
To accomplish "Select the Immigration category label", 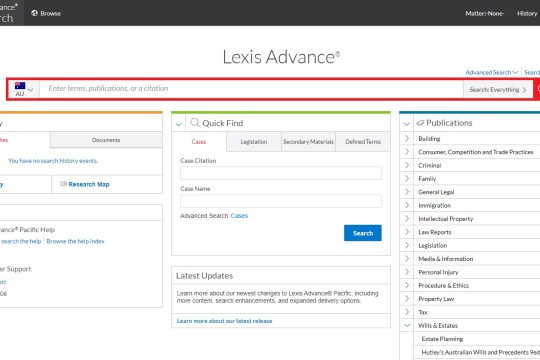I will tap(434, 205).
